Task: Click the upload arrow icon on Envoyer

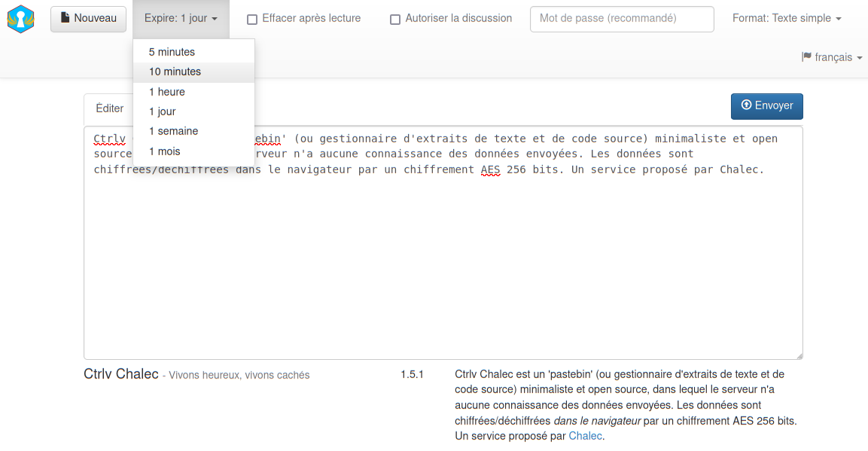Action: tap(748, 106)
